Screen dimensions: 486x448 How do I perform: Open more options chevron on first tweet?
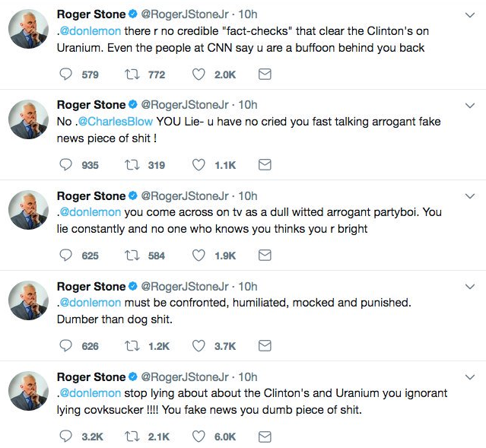[x=469, y=14]
